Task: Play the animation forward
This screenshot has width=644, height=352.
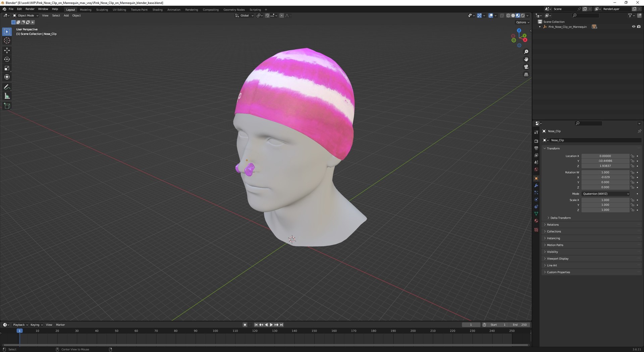Action: click(271, 325)
